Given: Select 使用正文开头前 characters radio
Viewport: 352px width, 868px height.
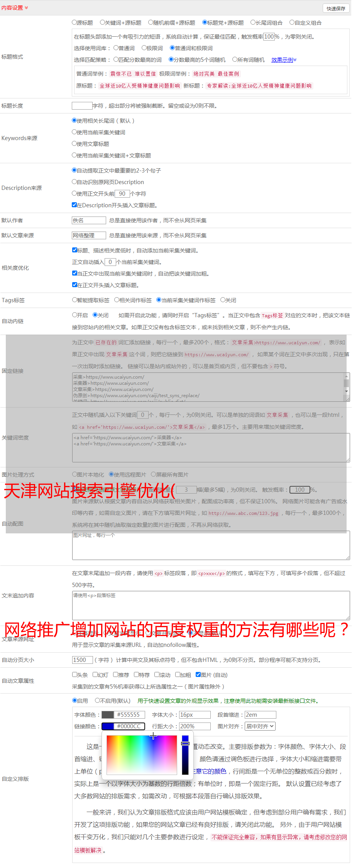Looking at the screenshot, I should click(x=74, y=193).
